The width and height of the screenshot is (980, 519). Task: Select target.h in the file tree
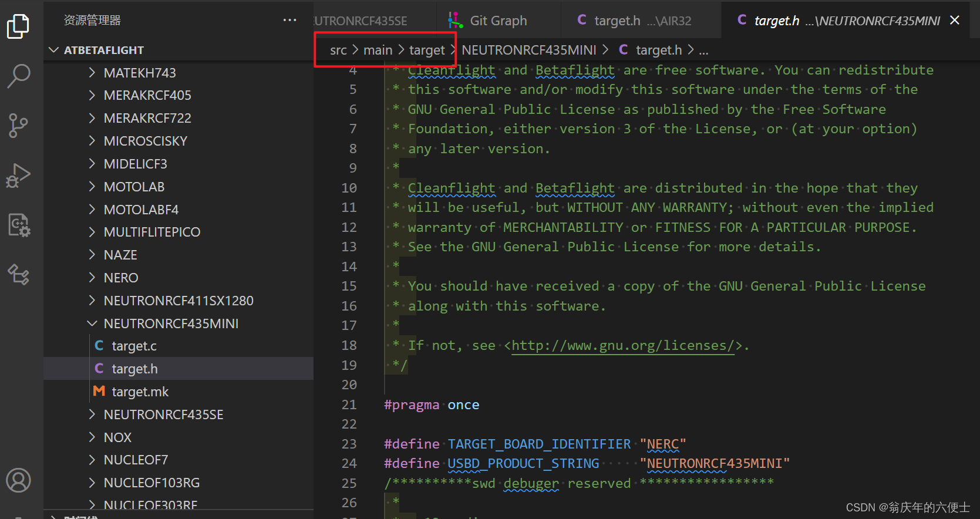coord(179,369)
